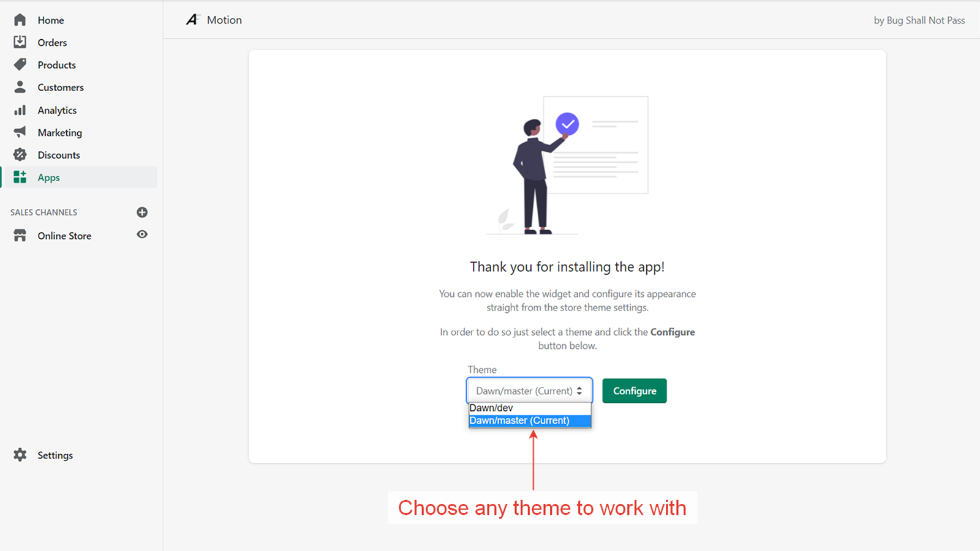Viewport: 980px width, 551px height.
Task: Open the Home icon in sidebar
Action: click(20, 20)
